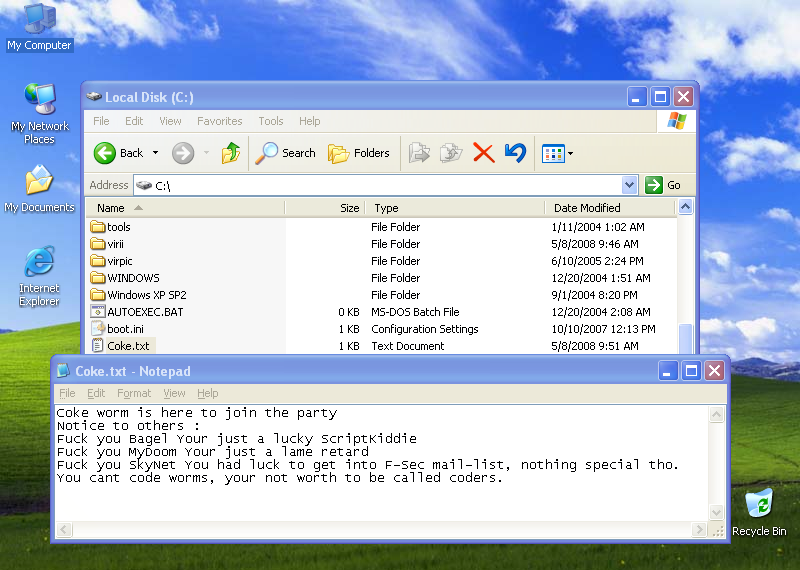The height and width of the screenshot is (570, 800).
Task: Open the Help menu in Notepad
Action: coord(208,393)
